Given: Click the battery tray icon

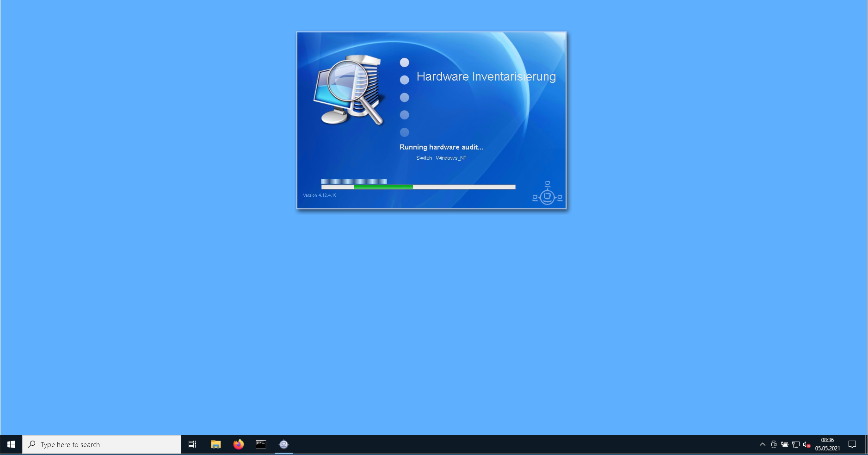Looking at the screenshot, I should [785, 444].
